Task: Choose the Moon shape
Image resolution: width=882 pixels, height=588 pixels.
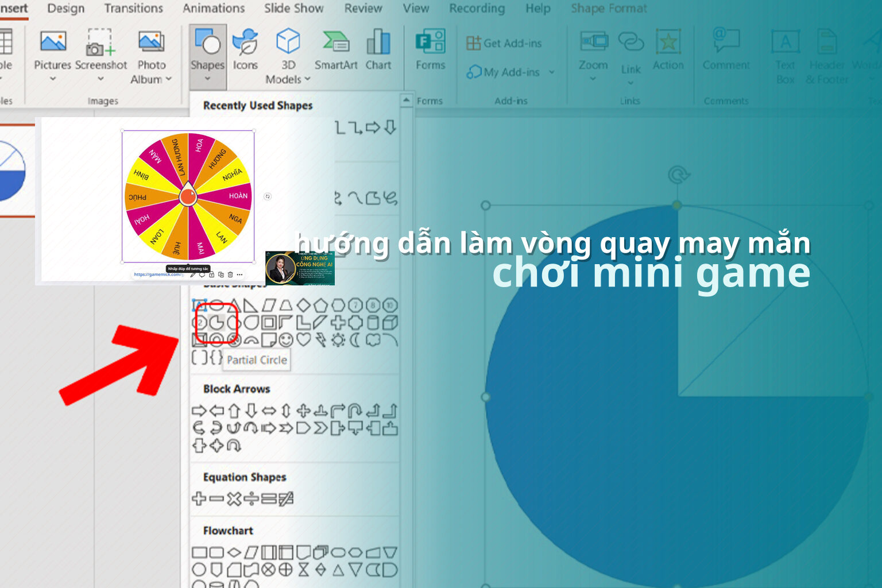Action: point(355,340)
